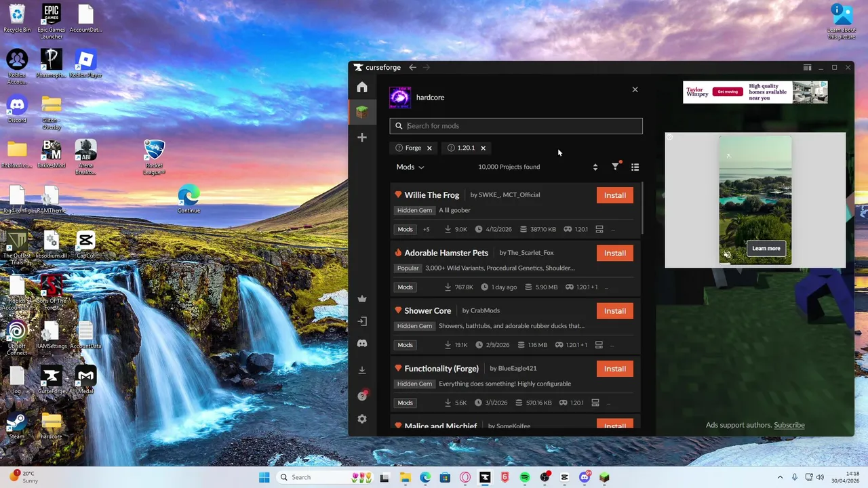Click the hardcore modpack thumbnail
The image size is (868, 488).
point(400,98)
